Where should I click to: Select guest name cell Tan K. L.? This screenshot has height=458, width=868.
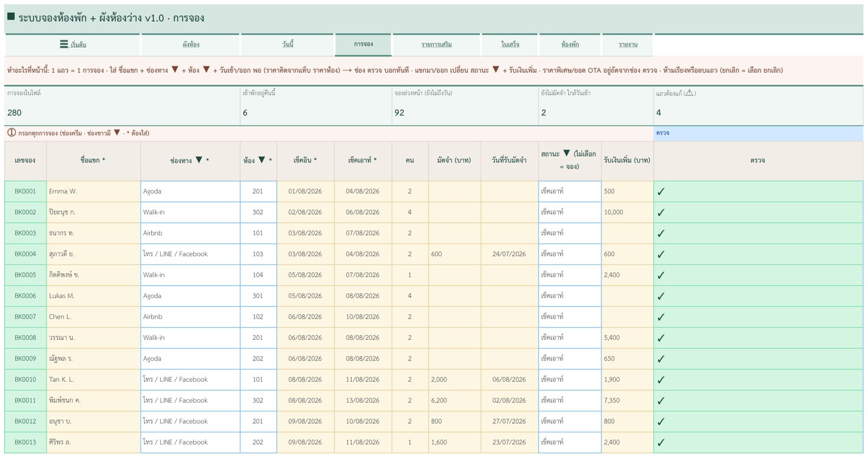coord(93,379)
